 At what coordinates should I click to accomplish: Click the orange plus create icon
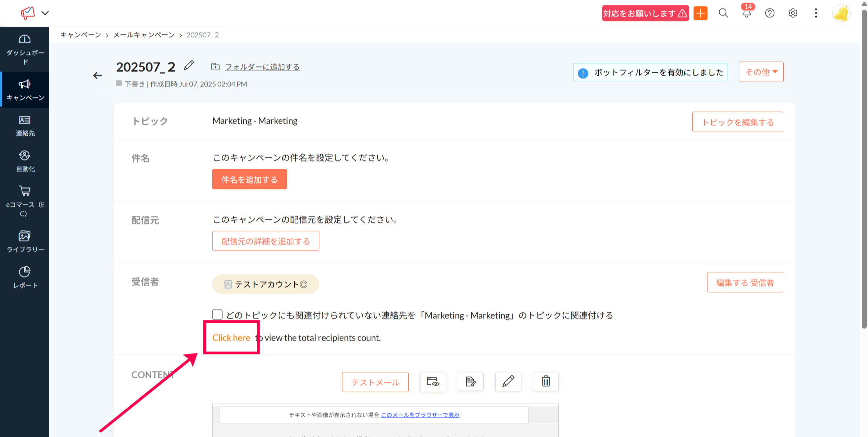700,13
